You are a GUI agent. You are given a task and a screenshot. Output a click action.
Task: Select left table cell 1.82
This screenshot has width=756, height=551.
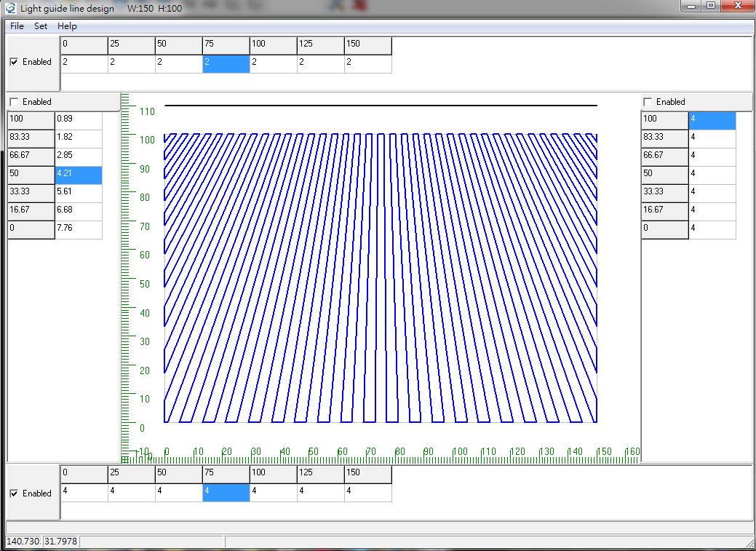tap(79, 139)
